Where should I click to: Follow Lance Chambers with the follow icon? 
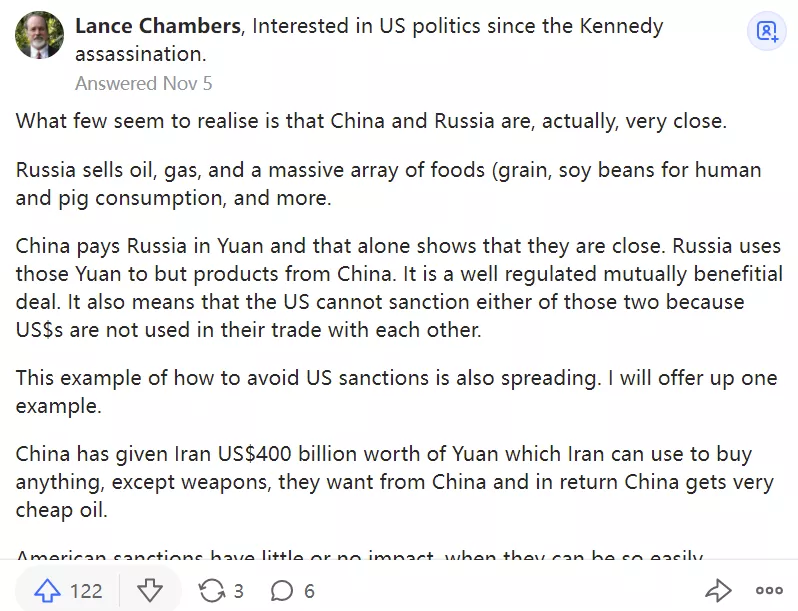pyautogui.click(x=767, y=31)
